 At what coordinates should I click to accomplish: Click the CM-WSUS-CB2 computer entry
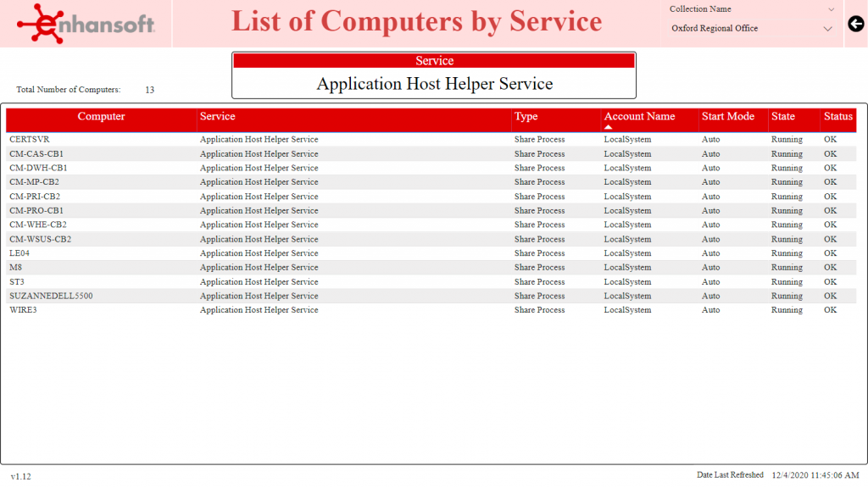click(40, 239)
